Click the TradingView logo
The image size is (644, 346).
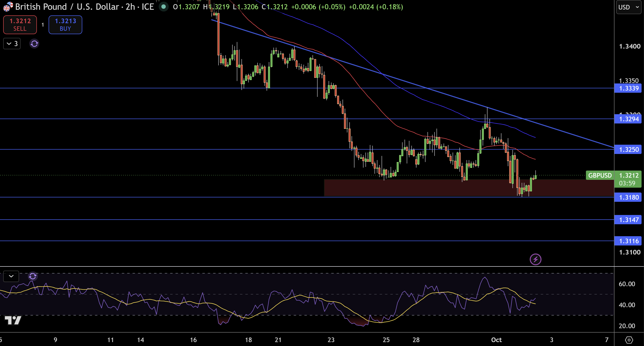[x=13, y=320]
